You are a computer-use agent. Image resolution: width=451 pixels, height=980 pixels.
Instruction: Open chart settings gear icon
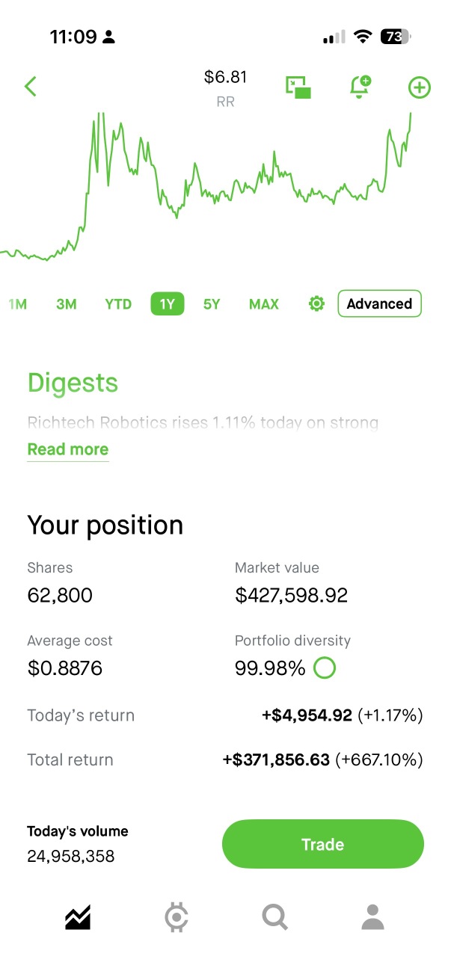[x=316, y=304]
